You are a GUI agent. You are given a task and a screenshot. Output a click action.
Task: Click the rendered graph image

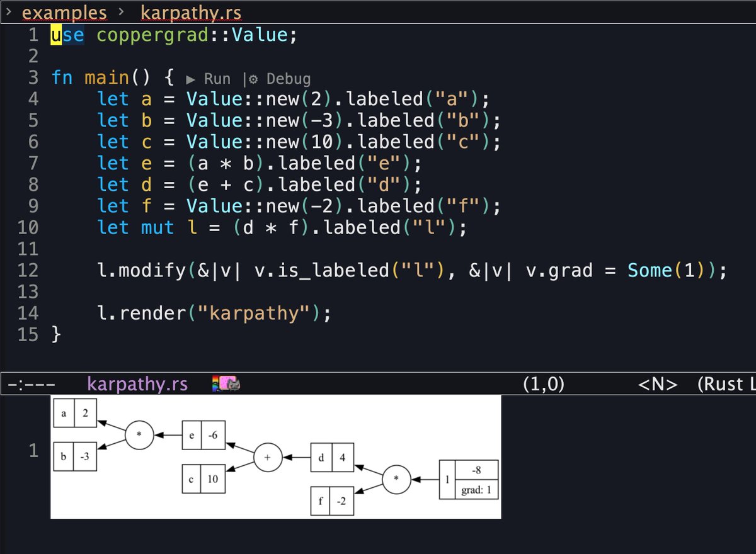pyautogui.click(x=275, y=457)
